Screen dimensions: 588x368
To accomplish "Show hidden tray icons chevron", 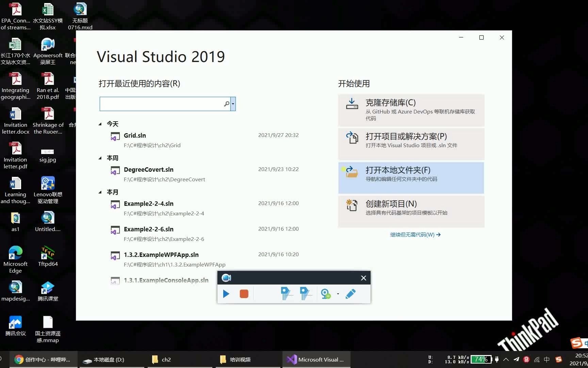I will (x=506, y=359).
